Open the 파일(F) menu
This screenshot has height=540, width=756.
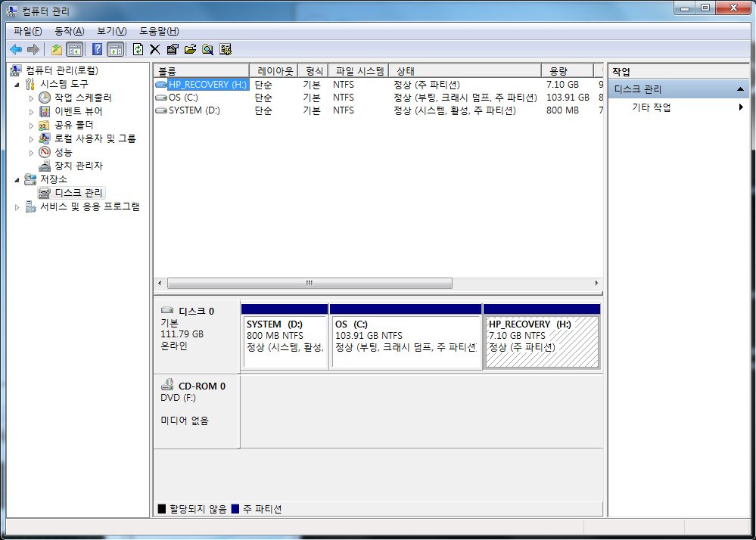point(27,31)
